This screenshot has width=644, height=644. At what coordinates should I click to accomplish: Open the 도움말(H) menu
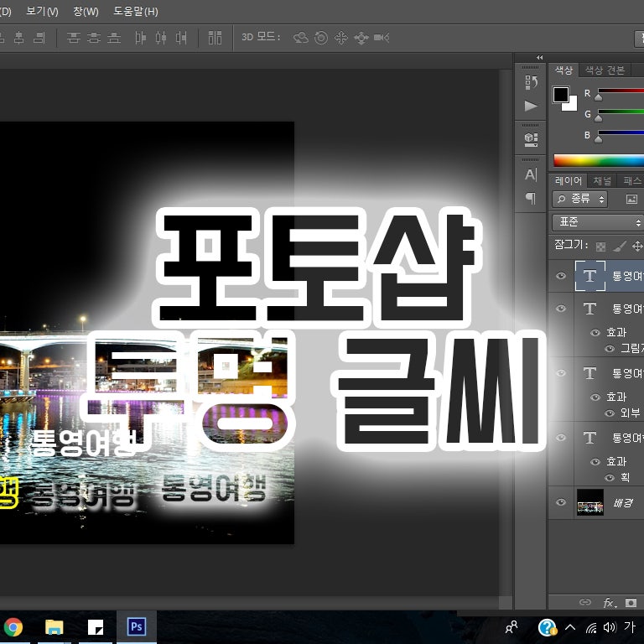pyautogui.click(x=136, y=12)
